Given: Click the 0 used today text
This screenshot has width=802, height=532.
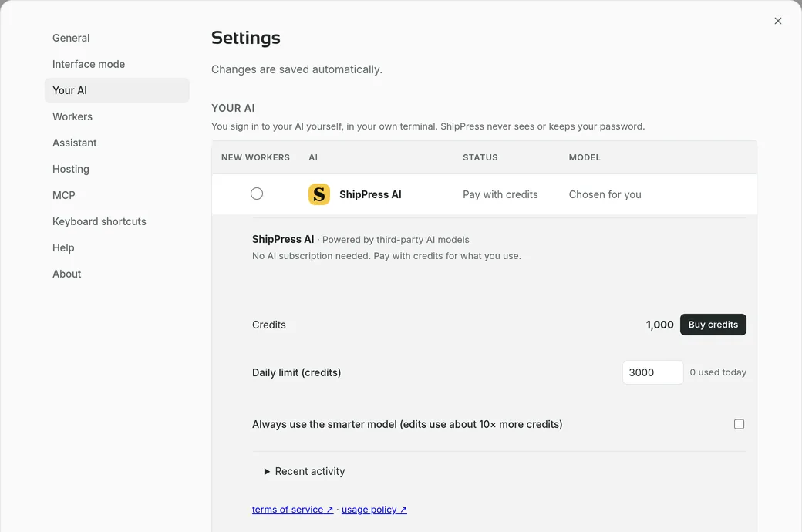Looking at the screenshot, I should click(718, 372).
